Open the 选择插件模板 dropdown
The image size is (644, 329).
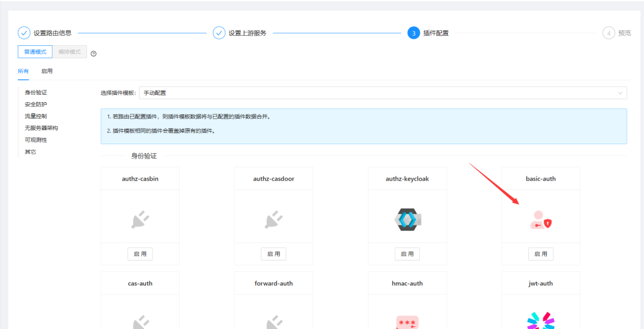[x=383, y=93]
